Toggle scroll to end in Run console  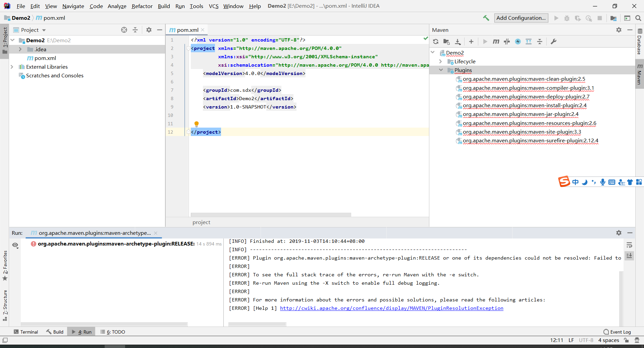pos(629,256)
